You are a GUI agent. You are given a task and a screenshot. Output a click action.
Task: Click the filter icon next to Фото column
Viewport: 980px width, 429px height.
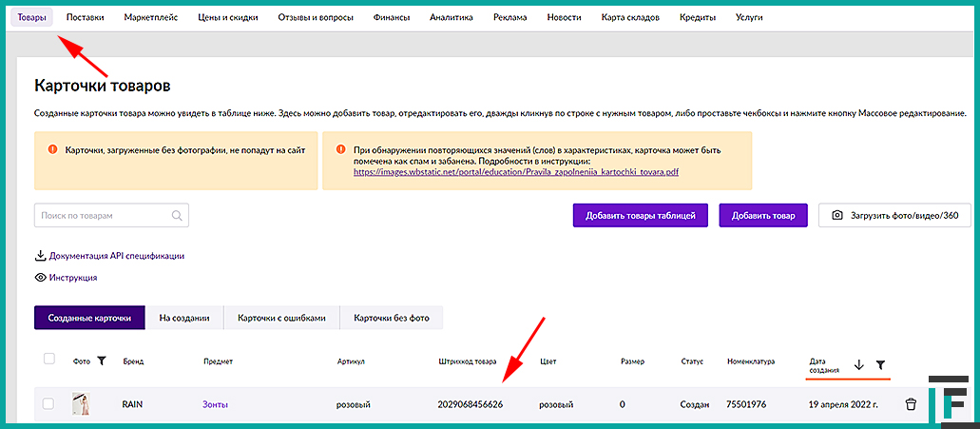point(102,361)
